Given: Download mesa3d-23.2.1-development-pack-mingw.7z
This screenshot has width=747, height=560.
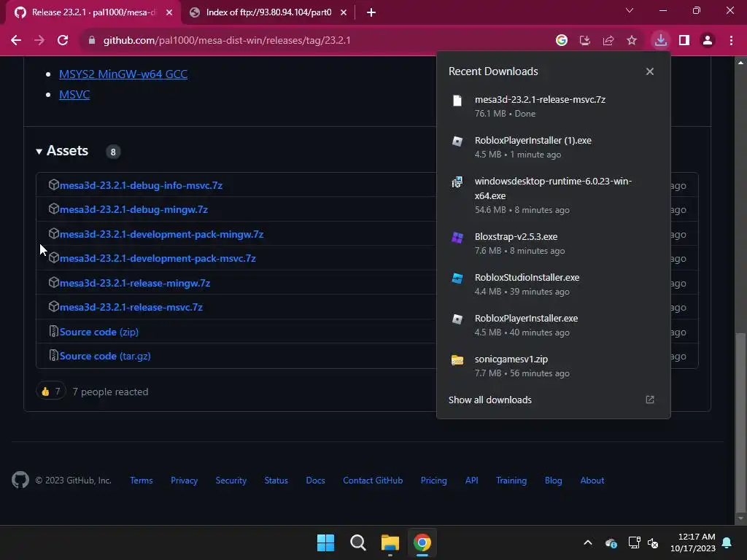Looking at the screenshot, I should pos(161,234).
